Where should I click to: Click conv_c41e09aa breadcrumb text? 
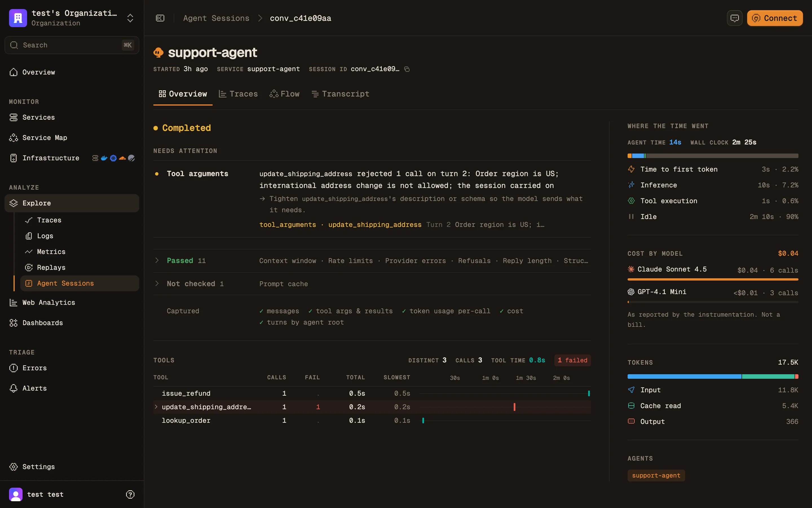(300, 18)
